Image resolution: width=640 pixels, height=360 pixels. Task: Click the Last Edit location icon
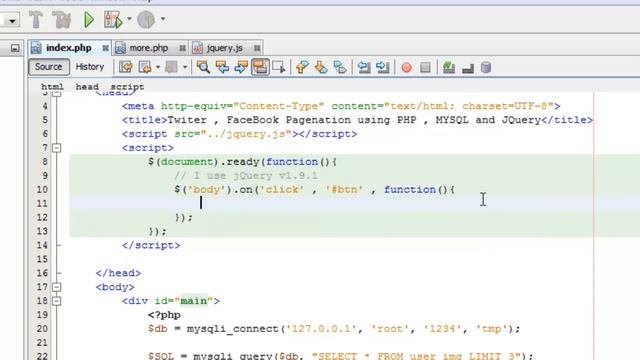(126, 67)
